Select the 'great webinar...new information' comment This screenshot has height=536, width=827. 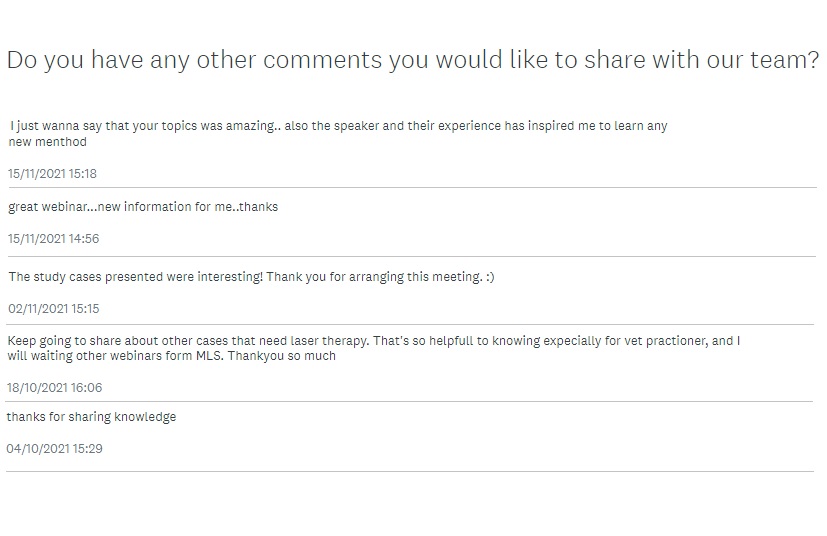(143, 207)
